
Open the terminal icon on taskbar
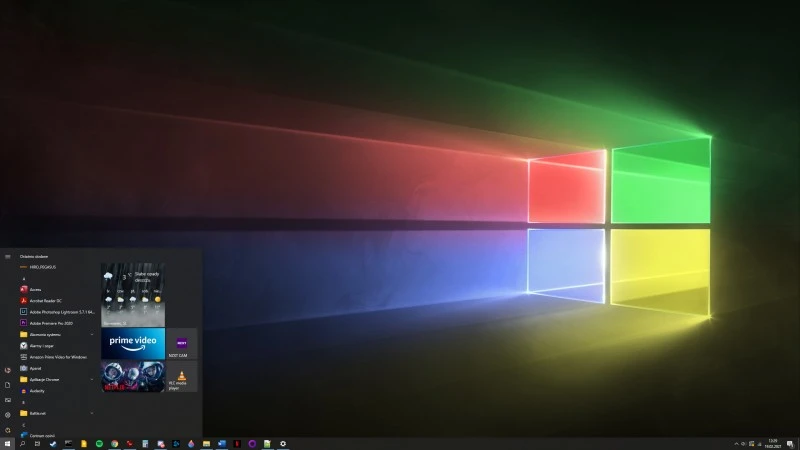pos(68,444)
